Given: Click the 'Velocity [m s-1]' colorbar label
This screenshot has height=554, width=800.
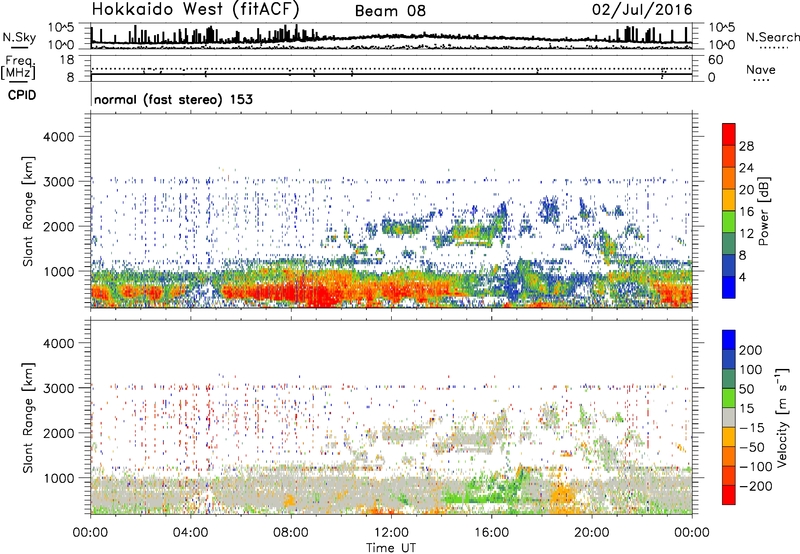Looking at the screenshot, I should tap(782, 417).
